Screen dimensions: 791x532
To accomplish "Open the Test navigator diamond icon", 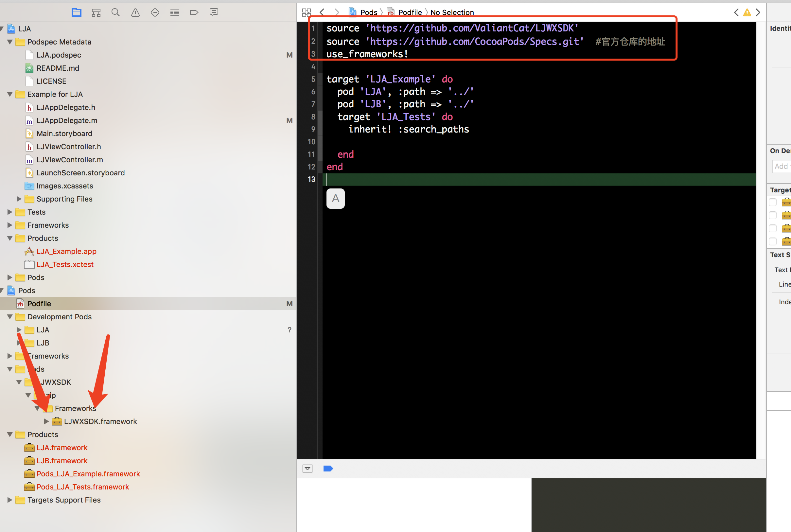I will pos(155,12).
